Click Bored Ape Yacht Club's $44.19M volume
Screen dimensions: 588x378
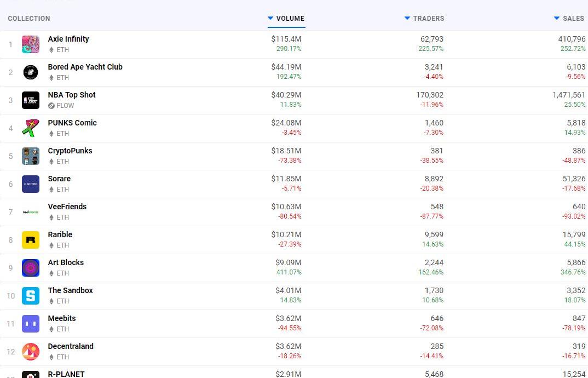(286, 67)
